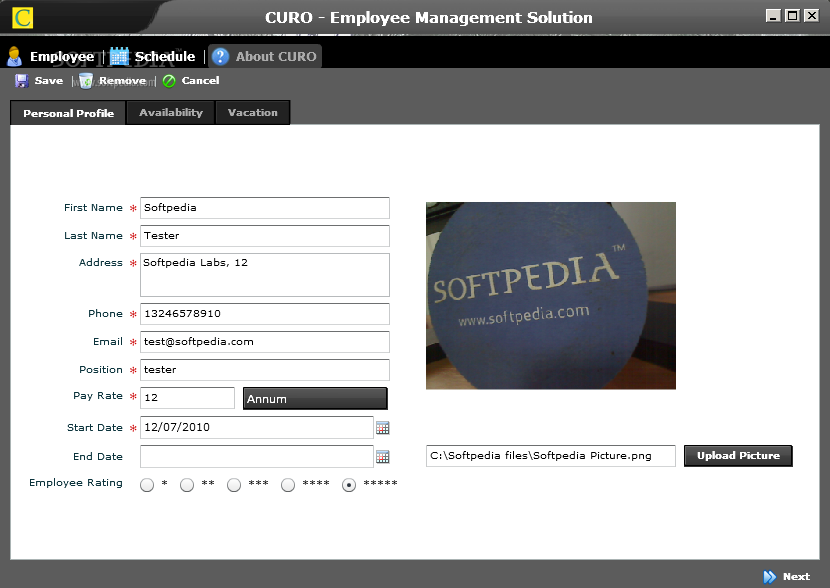Click the Phone number field
This screenshot has width=830, height=588.
(265, 314)
